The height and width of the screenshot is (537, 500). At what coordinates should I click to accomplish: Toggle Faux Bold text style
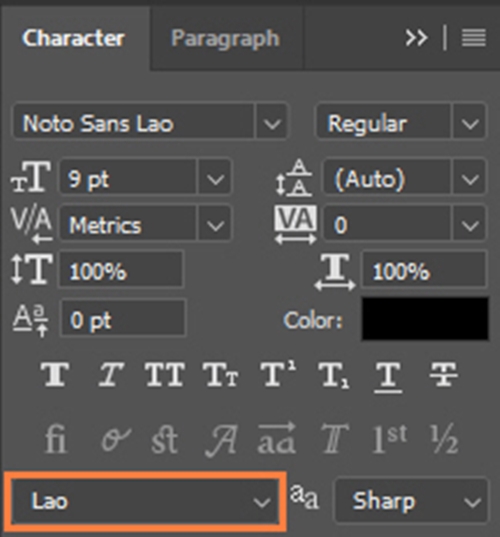(55, 375)
